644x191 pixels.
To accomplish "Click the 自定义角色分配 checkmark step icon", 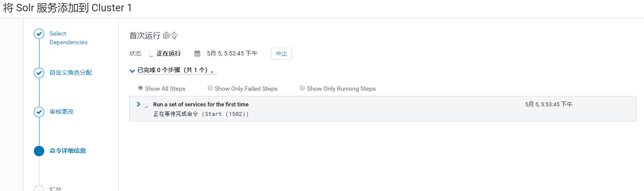I will point(39,73).
